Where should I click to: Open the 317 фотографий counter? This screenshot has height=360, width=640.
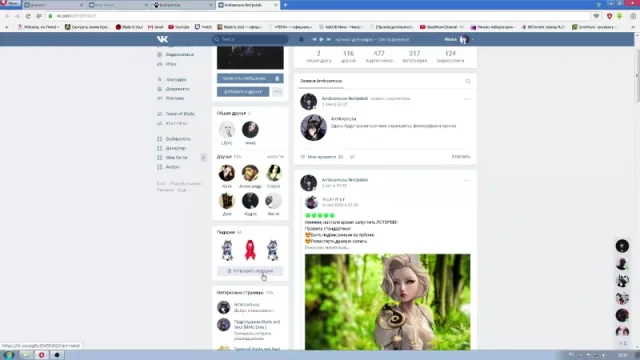click(414, 56)
